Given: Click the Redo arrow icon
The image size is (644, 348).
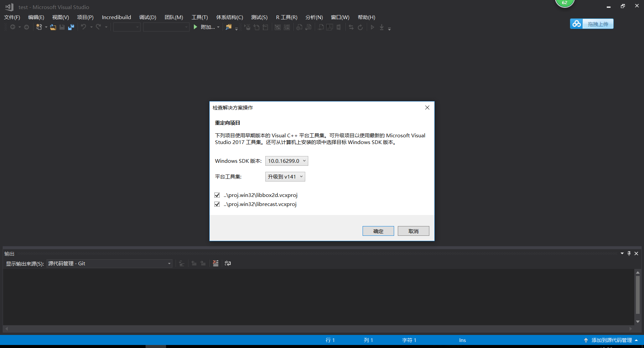Looking at the screenshot, I should (x=98, y=27).
